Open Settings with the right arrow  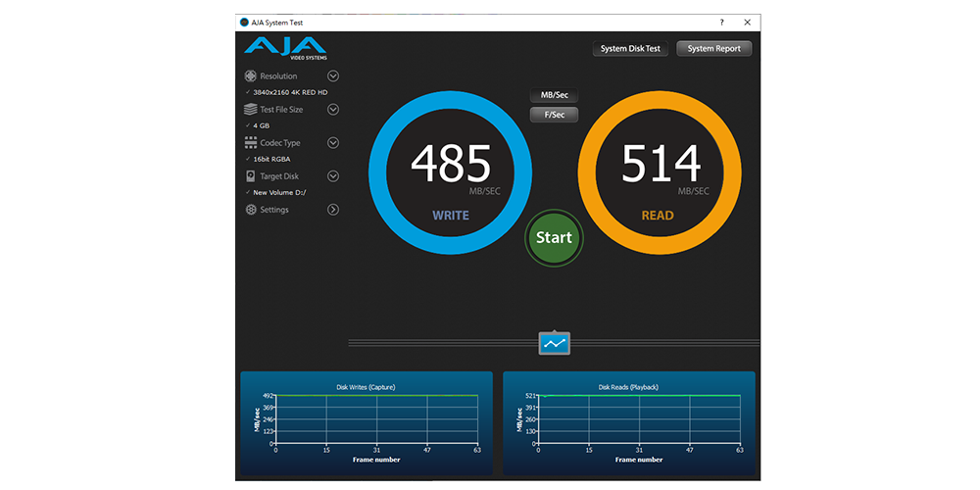pos(333,210)
